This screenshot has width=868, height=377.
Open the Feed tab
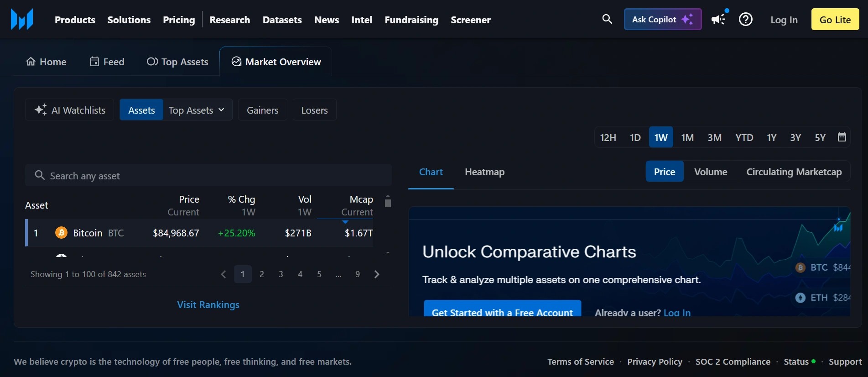(x=107, y=62)
